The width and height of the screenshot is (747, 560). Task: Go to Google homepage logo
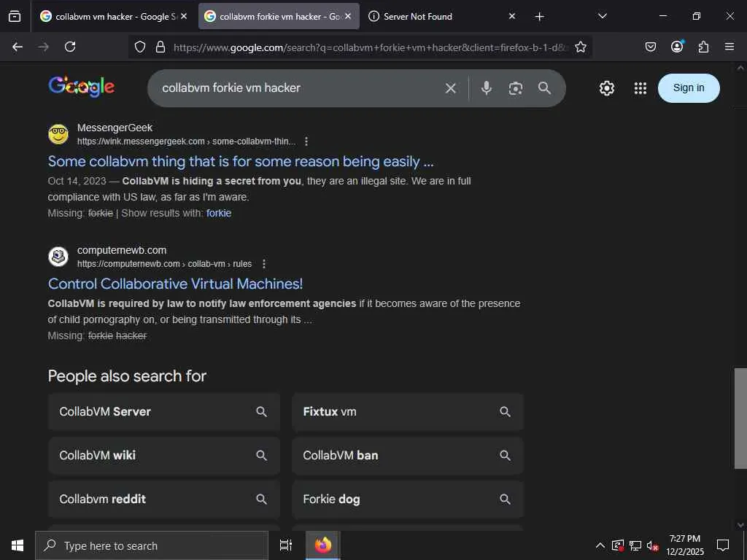point(82,87)
